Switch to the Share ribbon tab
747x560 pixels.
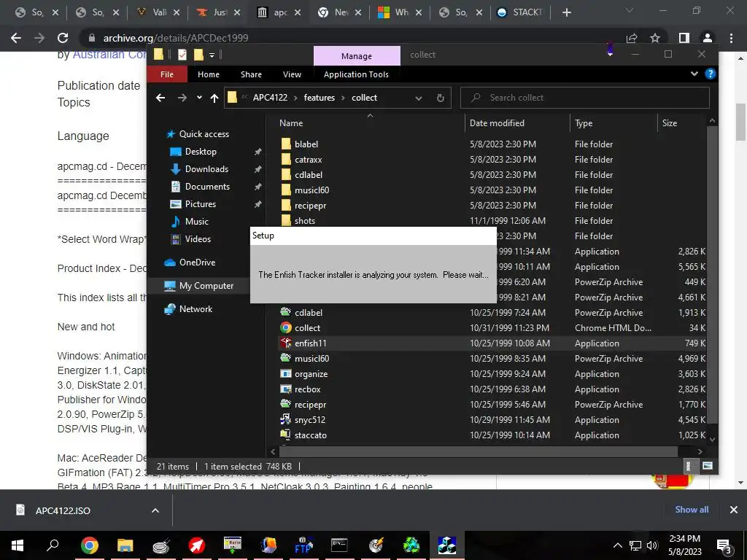(x=251, y=74)
